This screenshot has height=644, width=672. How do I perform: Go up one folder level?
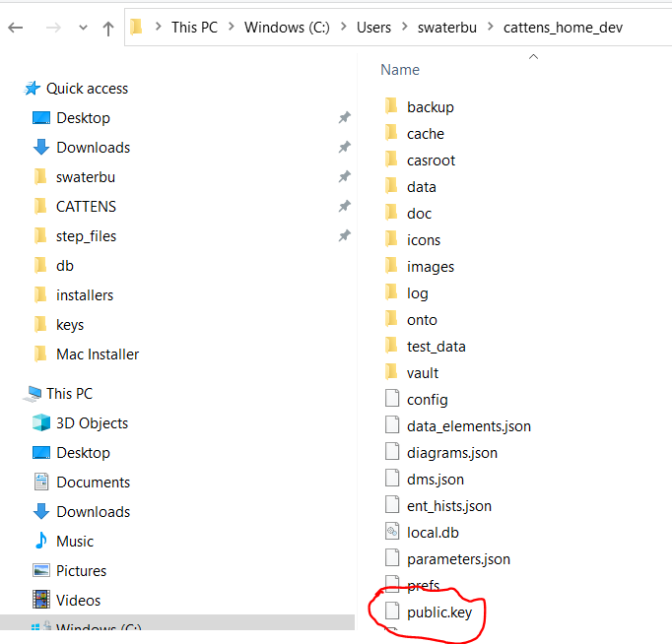(108, 29)
